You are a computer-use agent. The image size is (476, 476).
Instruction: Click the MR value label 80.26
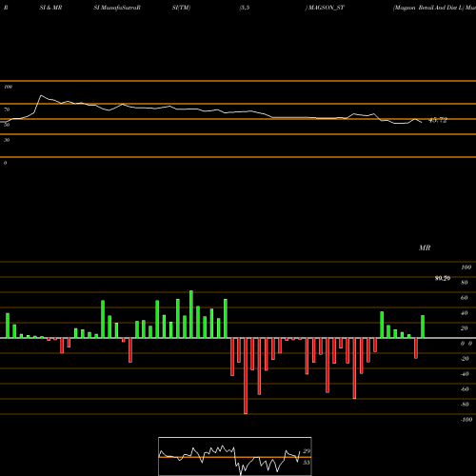[443, 278]
